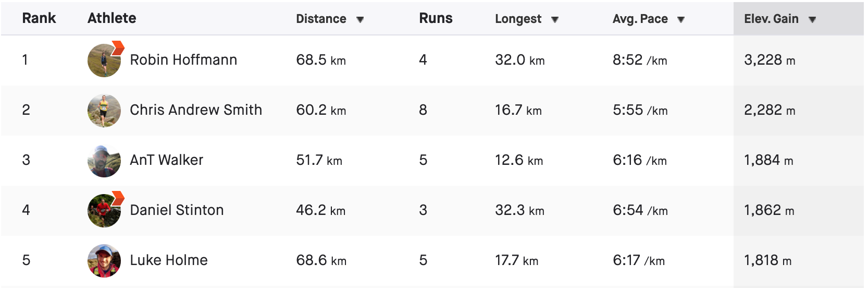The image size is (868, 288).
Task: Sort by Avg. Pace arrow
Action: [681, 20]
